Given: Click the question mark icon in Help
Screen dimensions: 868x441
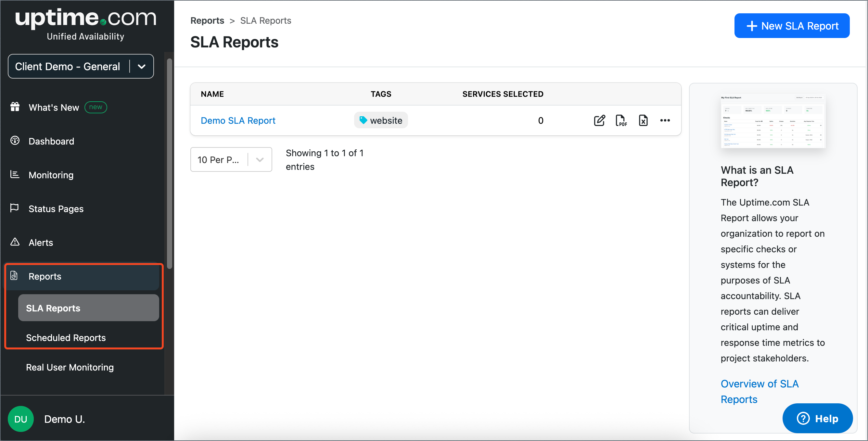Looking at the screenshot, I should tap(803, 418).
